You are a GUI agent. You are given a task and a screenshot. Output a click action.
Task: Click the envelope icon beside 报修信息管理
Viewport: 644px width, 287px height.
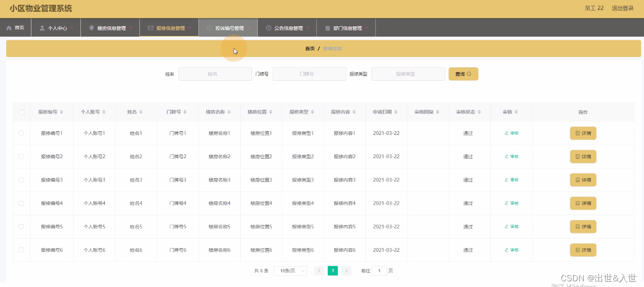(151, 28)
